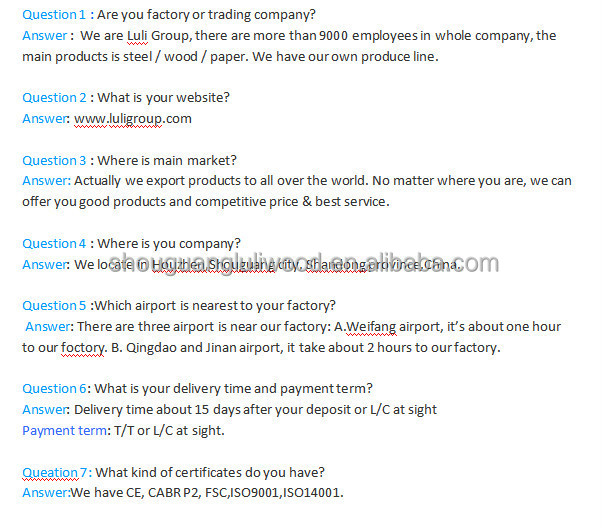Click the "Answer" label before the website URL

pyautogui.click(x=45, y=118)
